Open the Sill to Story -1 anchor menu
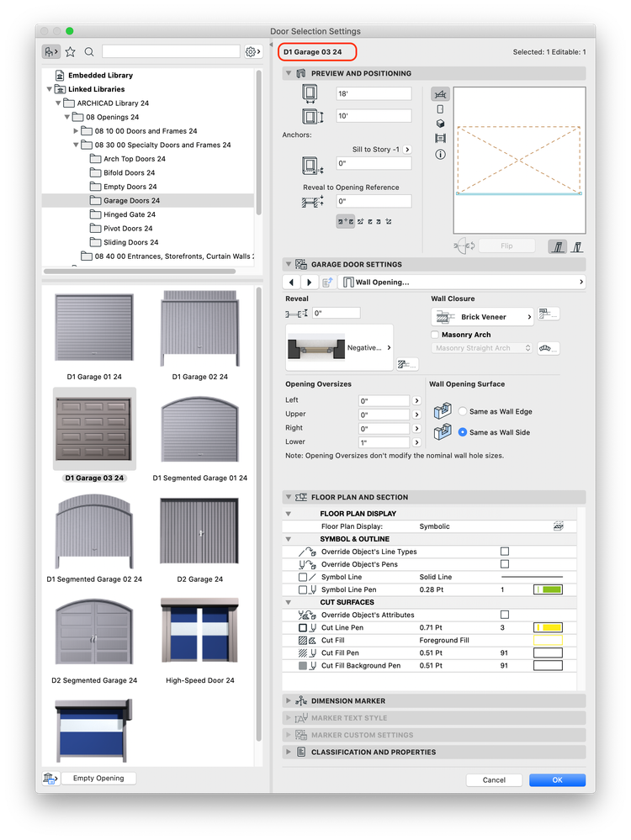 [407, 150]
